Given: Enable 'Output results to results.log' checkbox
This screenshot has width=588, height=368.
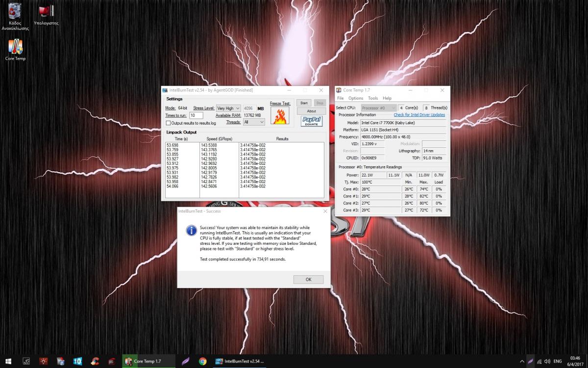Looking at the screenshot, I should coord(168,123).
